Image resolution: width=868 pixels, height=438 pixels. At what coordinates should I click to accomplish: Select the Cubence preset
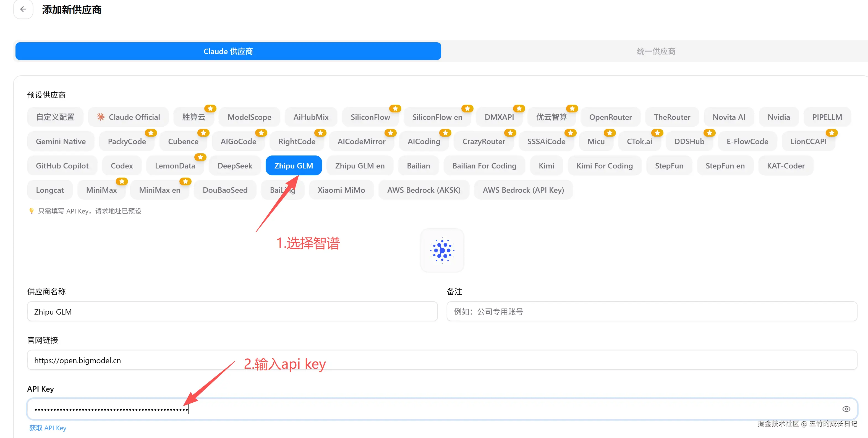pos(183,141)
